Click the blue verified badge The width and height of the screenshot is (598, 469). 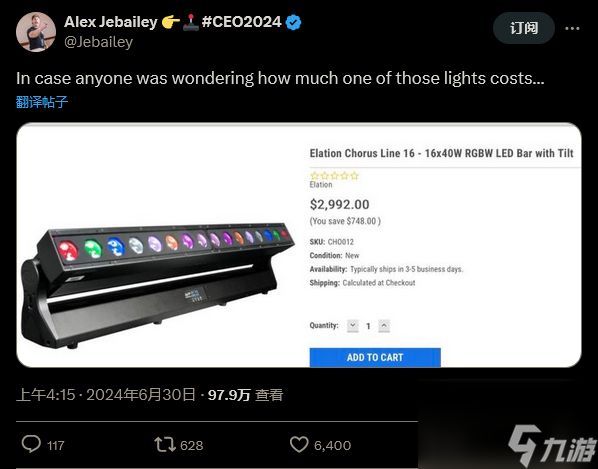tap(293, 22)
